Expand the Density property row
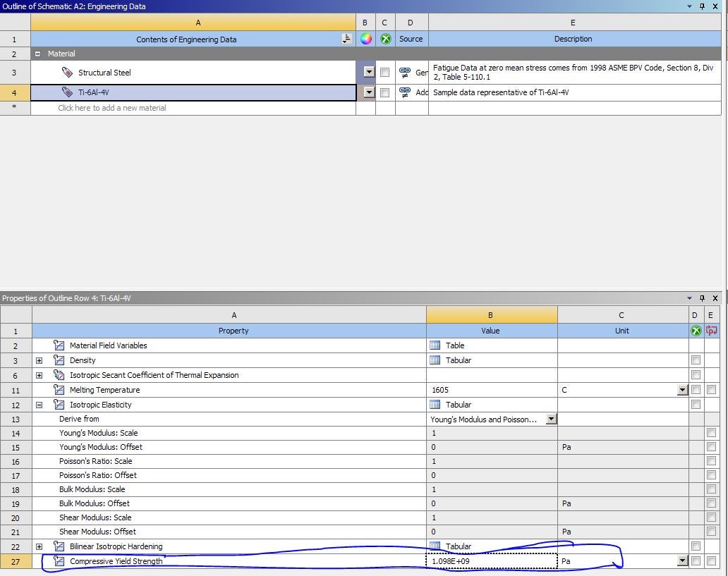 point(39,360)
